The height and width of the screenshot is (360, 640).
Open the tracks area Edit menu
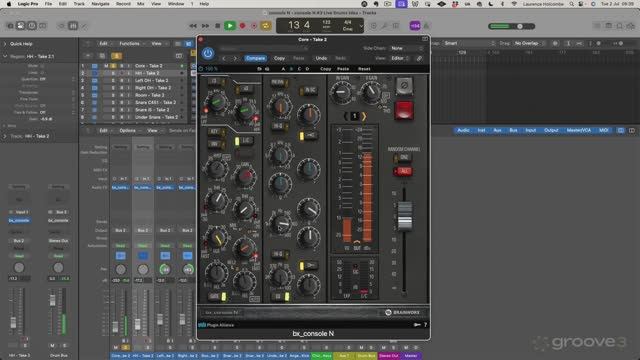(x=105, y=44)
